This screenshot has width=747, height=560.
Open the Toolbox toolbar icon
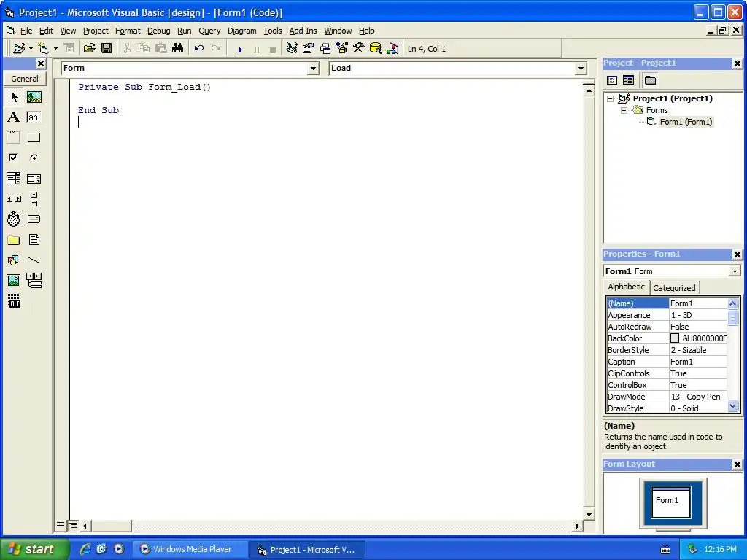(359, 49)
